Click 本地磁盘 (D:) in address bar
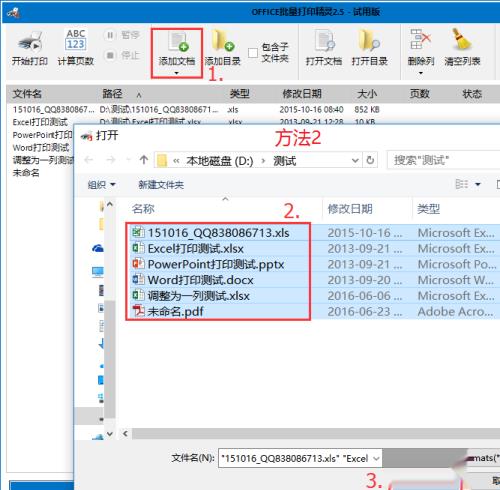Viewport: 500px width, 490px height. [220, 161]
